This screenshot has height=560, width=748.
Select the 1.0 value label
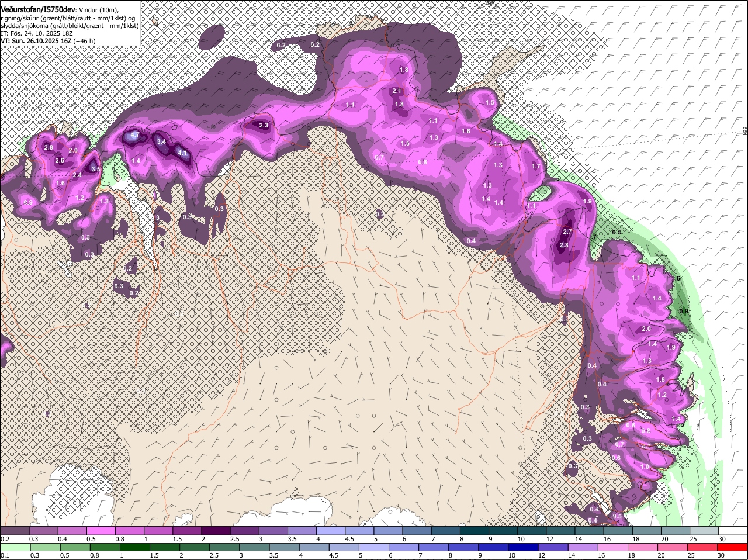click(645, 466)
